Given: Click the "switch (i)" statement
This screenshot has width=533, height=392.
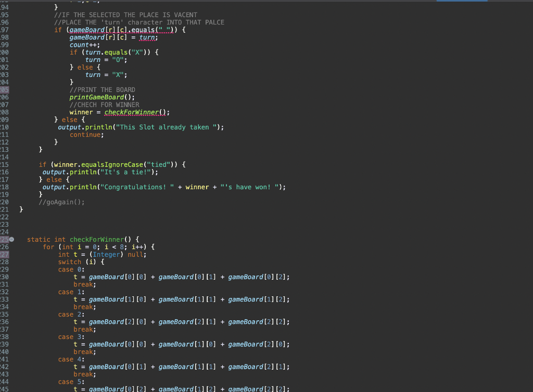Looking at the screenshot, I should point(77,262).
